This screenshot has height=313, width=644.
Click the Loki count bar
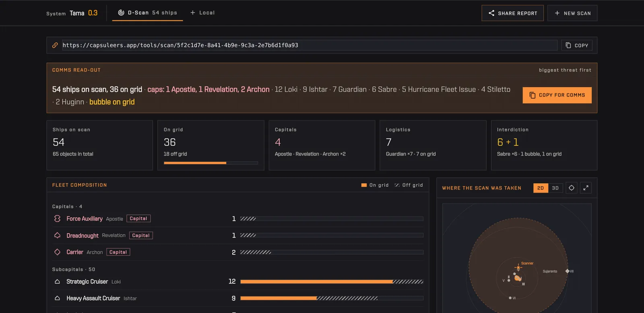click(x=332, y=282)
